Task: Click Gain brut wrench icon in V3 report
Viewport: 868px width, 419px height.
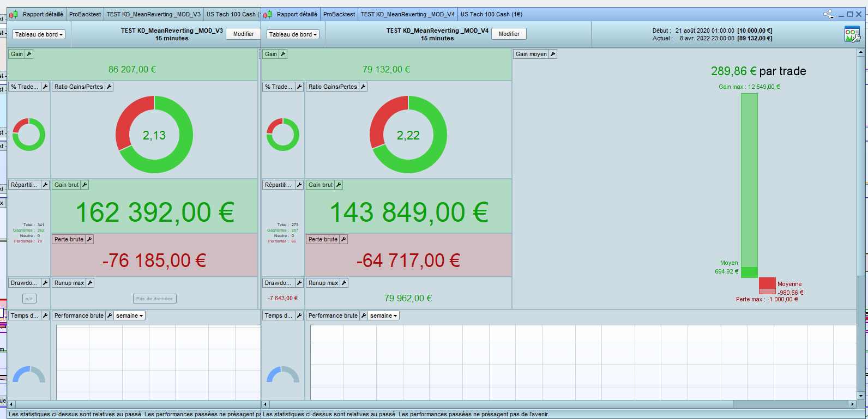Action: (x=85, y=185)
